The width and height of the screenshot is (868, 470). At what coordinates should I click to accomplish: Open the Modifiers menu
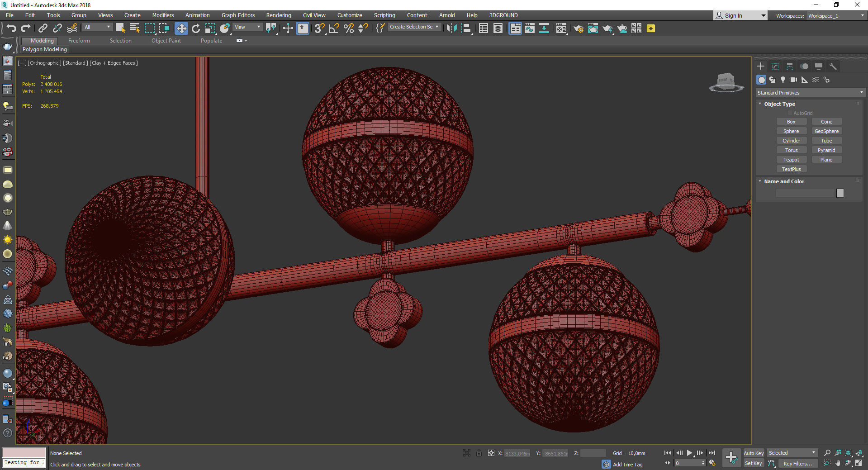(x=163, y=15)
